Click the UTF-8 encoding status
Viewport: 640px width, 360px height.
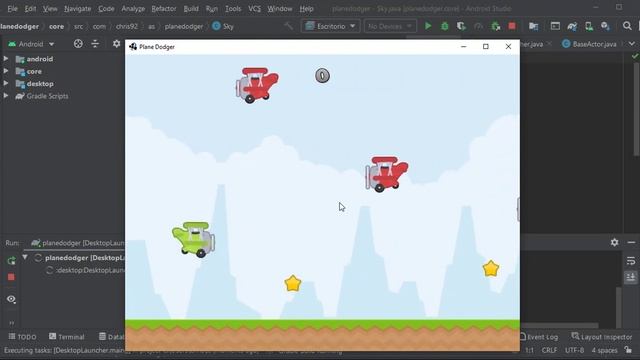[574, 350]
